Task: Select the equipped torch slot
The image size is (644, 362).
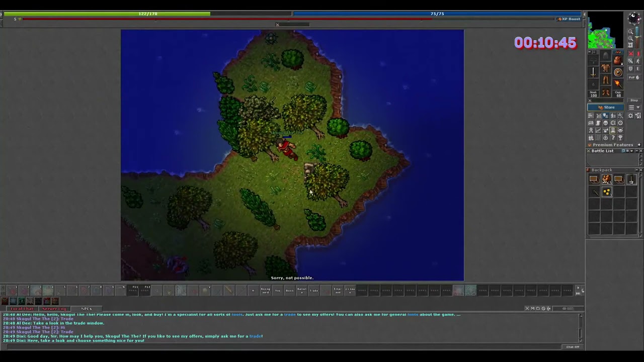Action: coord(618,84)
